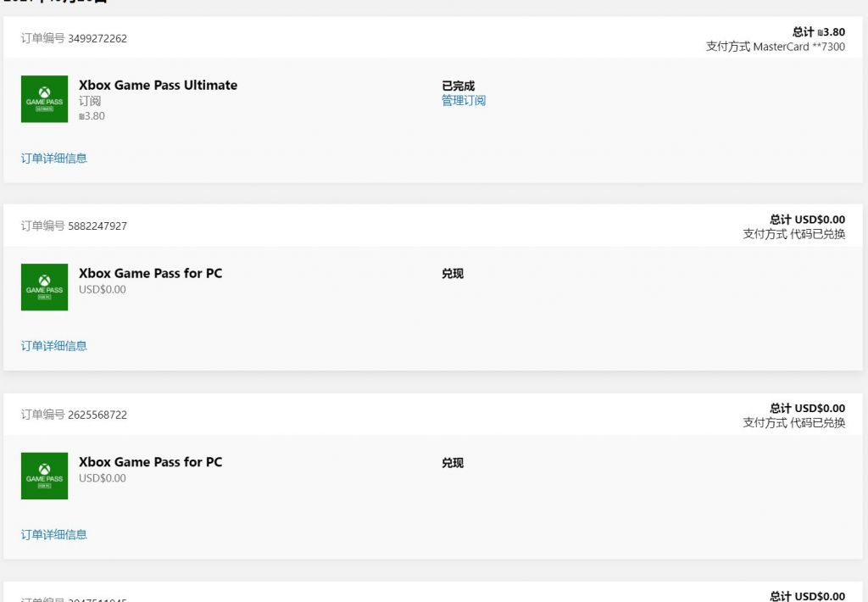Click order number 5882247927
This screenshot has width=868, height=602.
point(97,226)
